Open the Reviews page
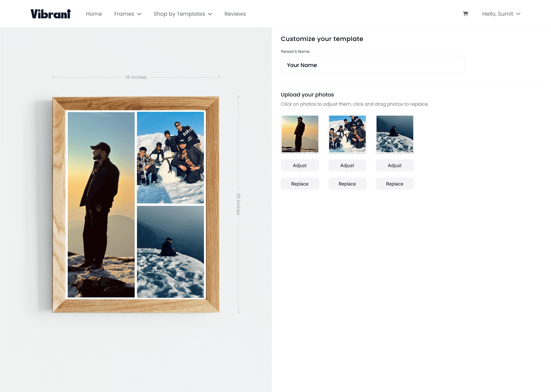551x392 pixels. 235,14
